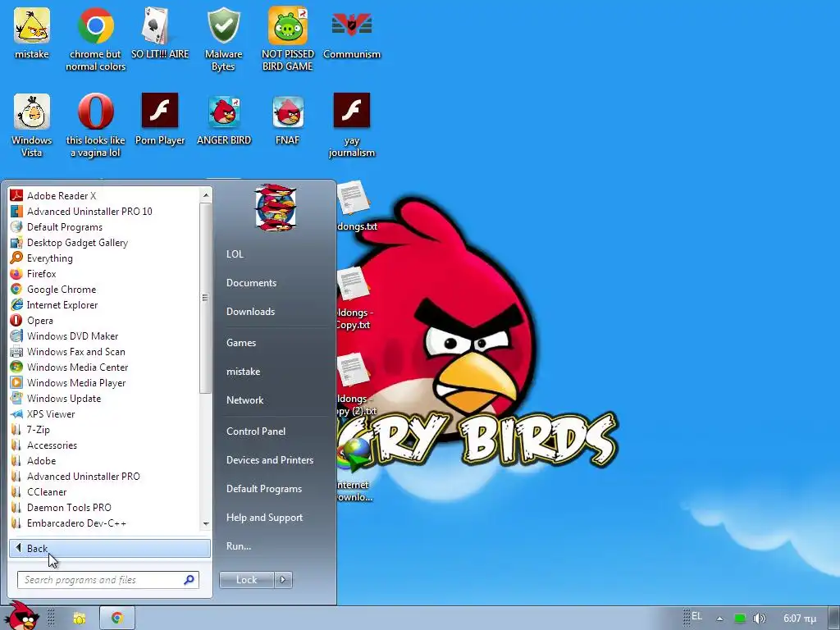The image size is (840, 630).
Task: Open Games from Start menu
Action: (241, 342)
